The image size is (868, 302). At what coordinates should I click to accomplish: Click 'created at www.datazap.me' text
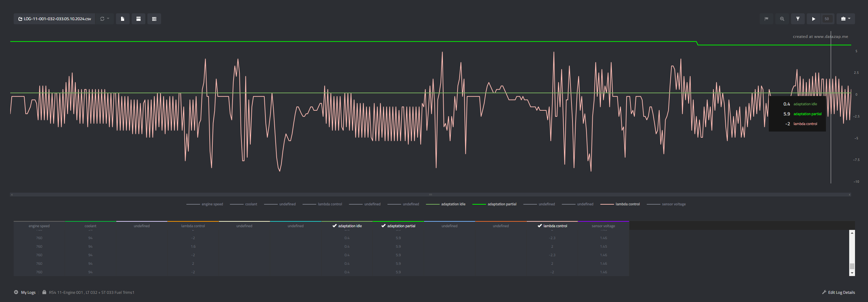point(820,37)
